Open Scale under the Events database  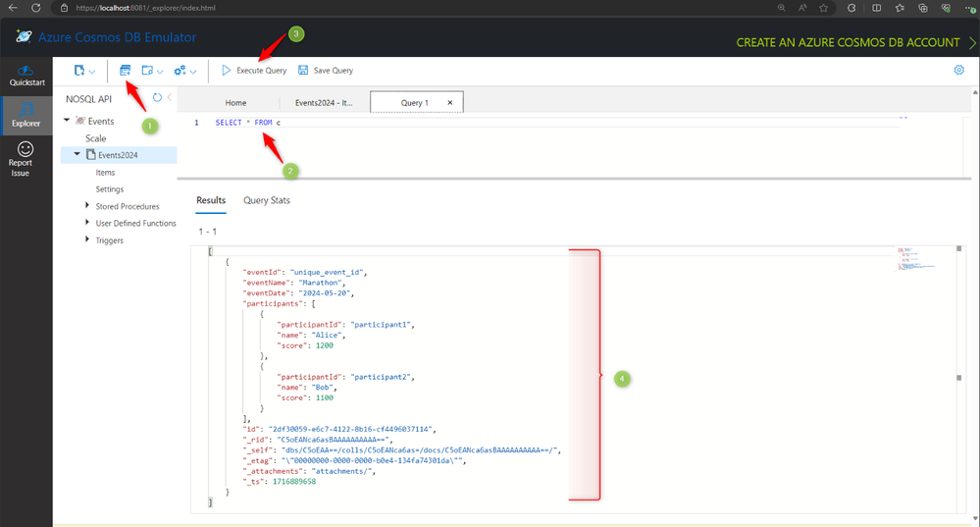(95, 138)
